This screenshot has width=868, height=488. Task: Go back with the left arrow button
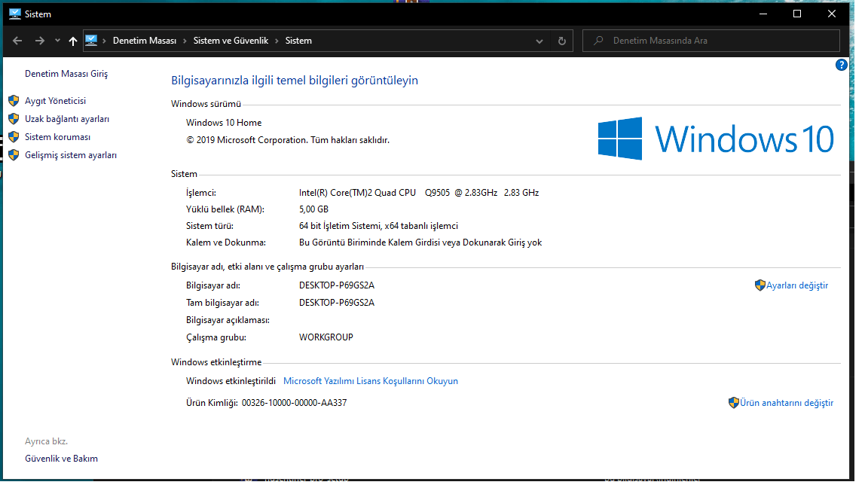17,41
